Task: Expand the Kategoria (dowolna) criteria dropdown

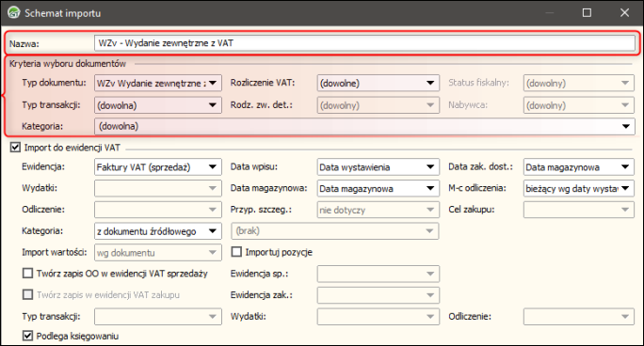Action: coord(364,126)
